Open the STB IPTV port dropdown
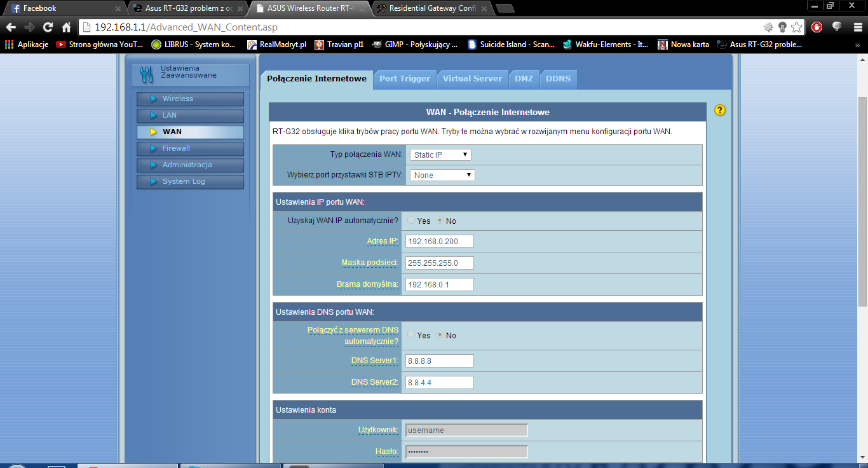The width and height of the screenshot is (868, 468). (442, 175)
